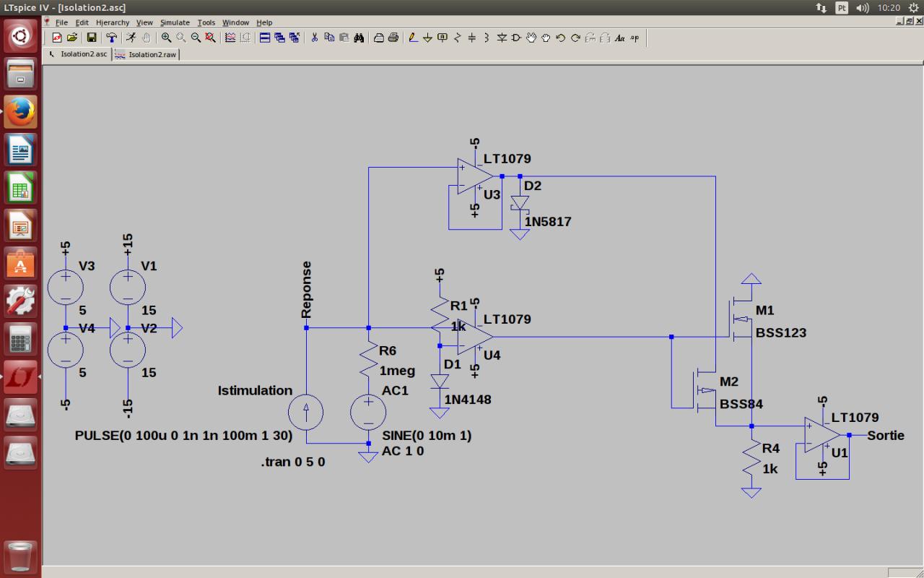The height and width of the screenshot is (578, 924).
Task: Run the simulation with the running-man icon
Action: coord(131,38)
